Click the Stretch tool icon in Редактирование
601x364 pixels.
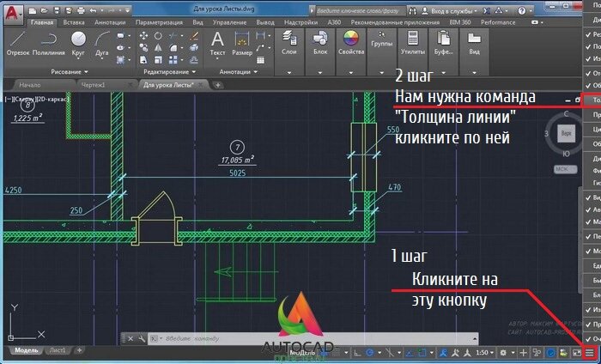point(143,60)
